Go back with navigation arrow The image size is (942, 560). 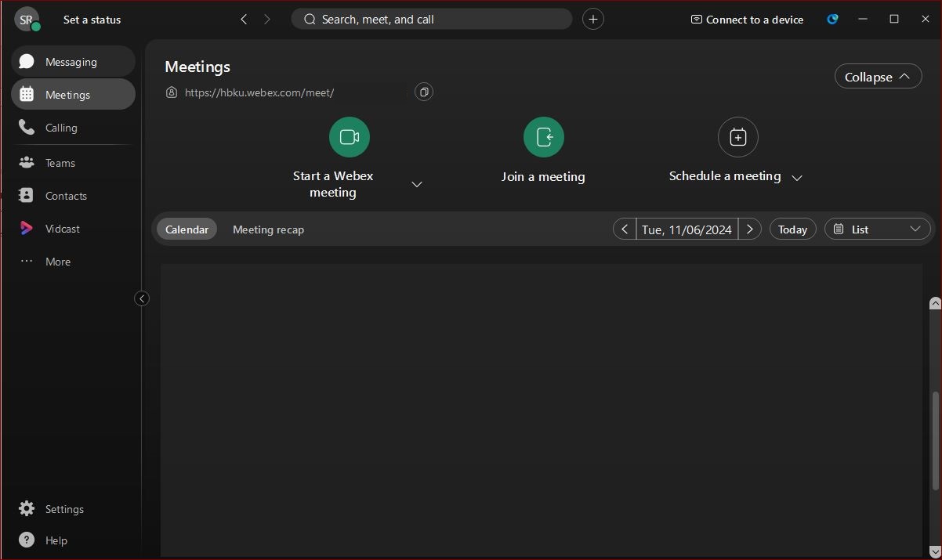[244, 19]
